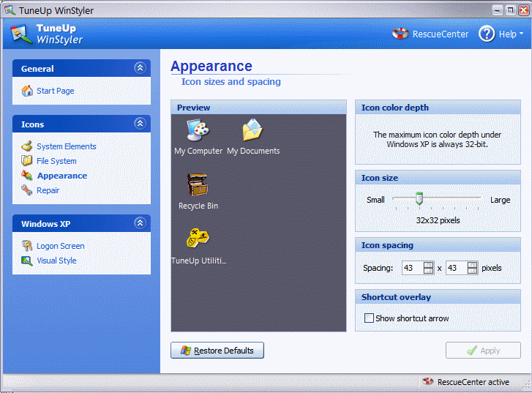
Task: Click the Start Page house icon
Action: pyautogui.click(x=27, y=91)
